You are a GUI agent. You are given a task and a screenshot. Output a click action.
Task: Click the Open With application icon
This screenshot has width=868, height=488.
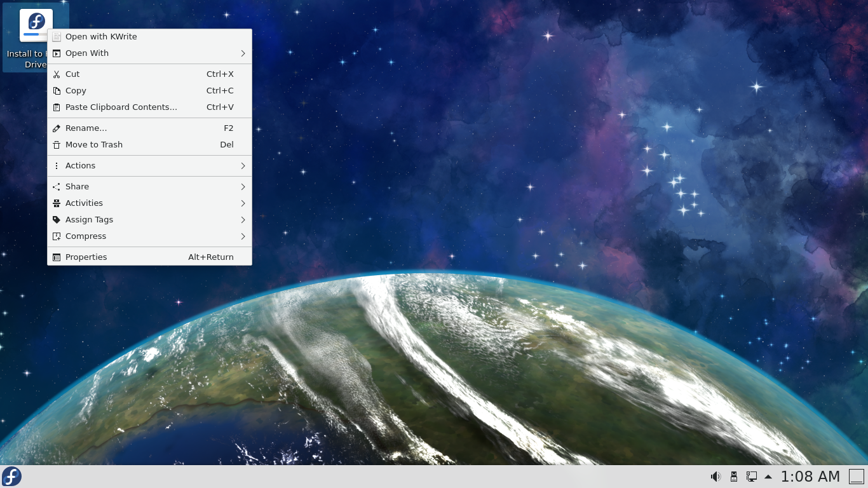(x=57, y=53)
